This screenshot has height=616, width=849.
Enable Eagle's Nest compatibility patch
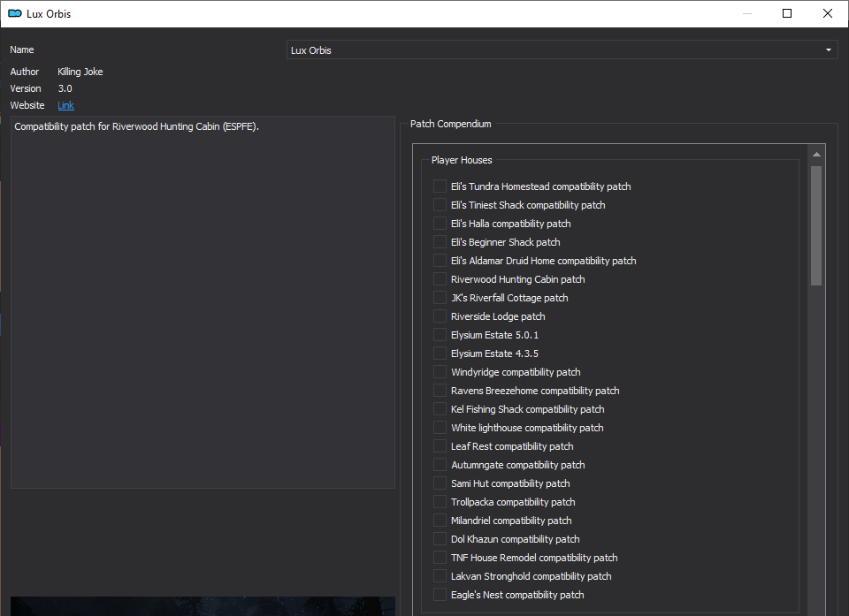tap(440, 595)
